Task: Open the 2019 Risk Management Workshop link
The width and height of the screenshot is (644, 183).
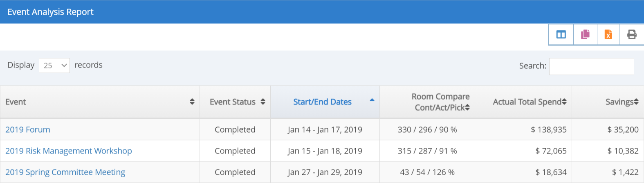Action: tap(69, 151)
